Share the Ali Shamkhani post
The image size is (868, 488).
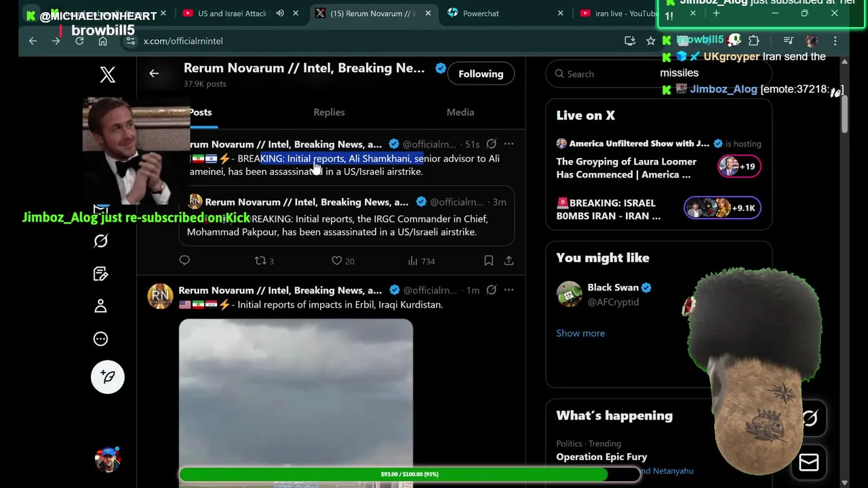509,261
